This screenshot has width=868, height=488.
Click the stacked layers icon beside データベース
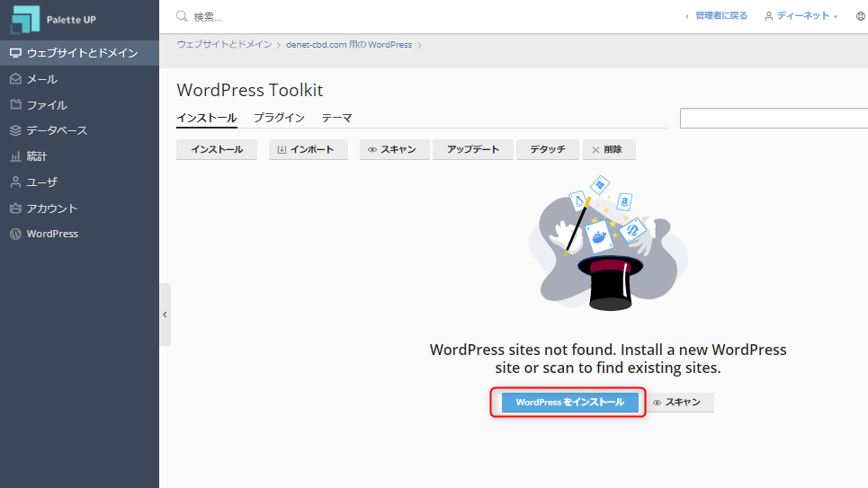click(x=15, y=130)
